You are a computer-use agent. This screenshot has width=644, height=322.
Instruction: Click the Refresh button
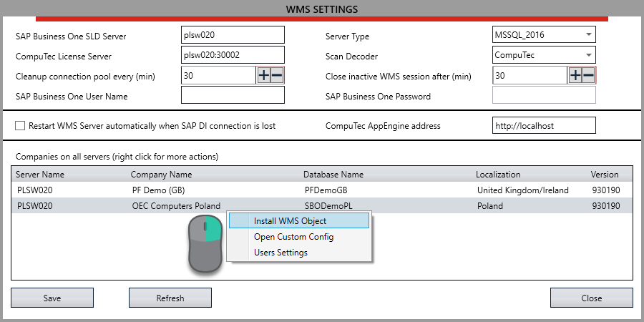click(170, 298)
